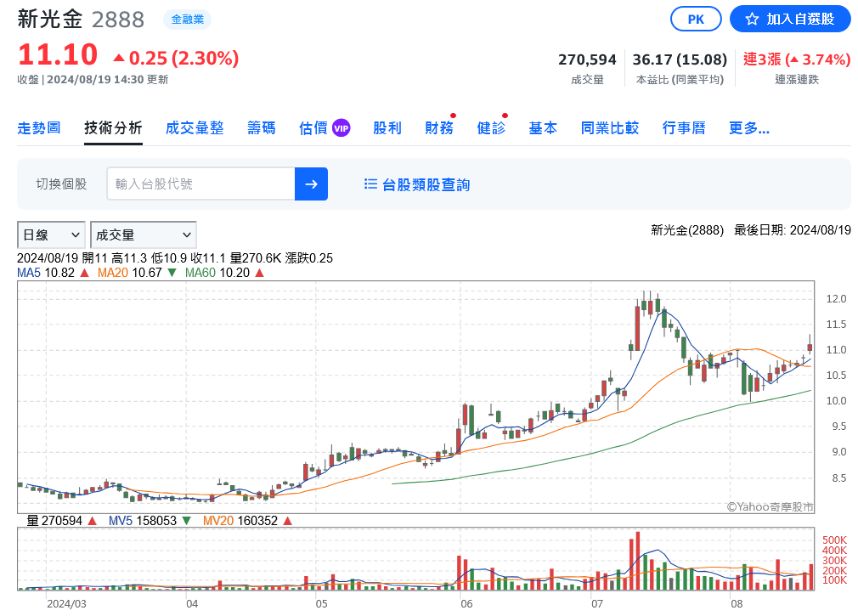858x616 pixels.
Task: Click the 切換個股 label
Action: pos(61,184)
